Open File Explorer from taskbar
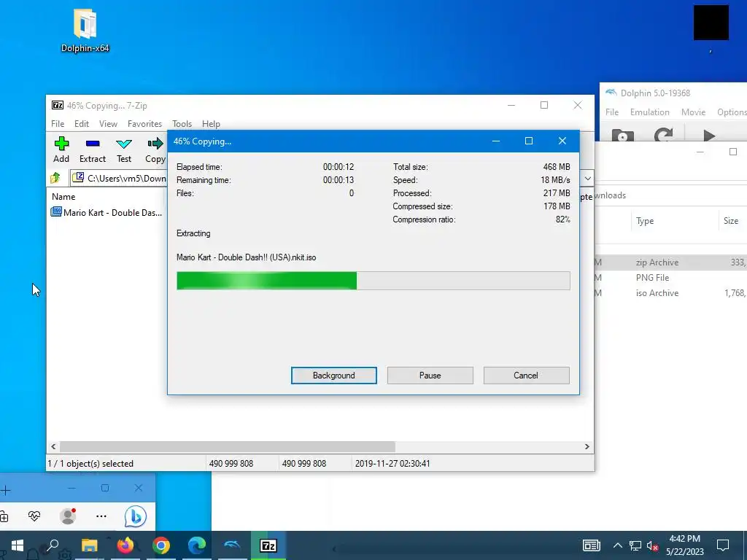The height and width of the screenshot is (560, 747). [x=89, y=545]
